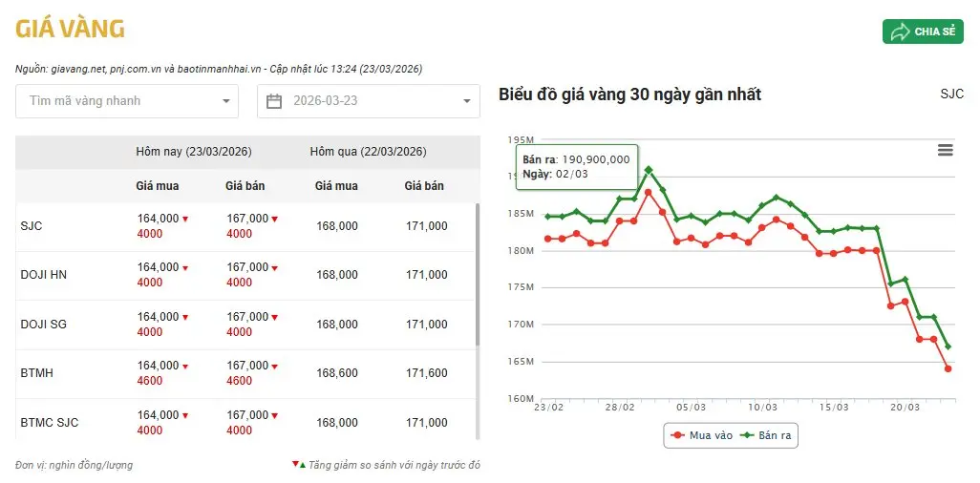
Task: Click the down arrow by DOJI HN buy price
Action: [x=185, y=268]
